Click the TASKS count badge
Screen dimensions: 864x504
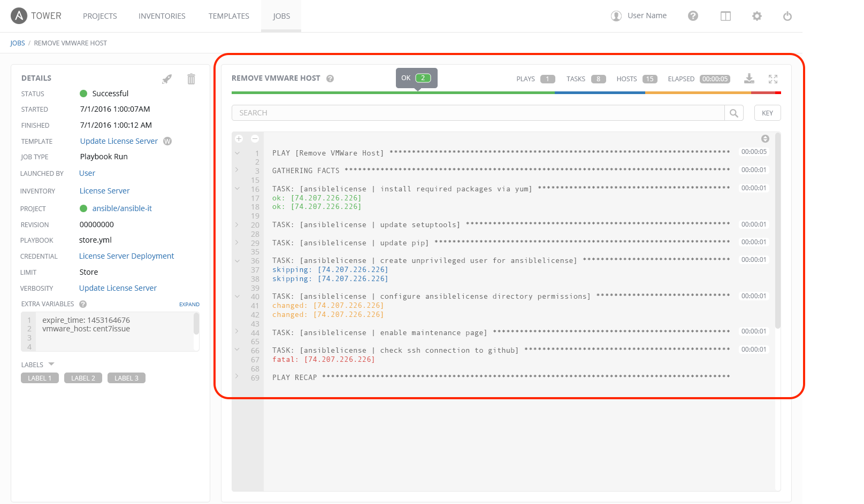pyautogui.click(x=599, y=79)
